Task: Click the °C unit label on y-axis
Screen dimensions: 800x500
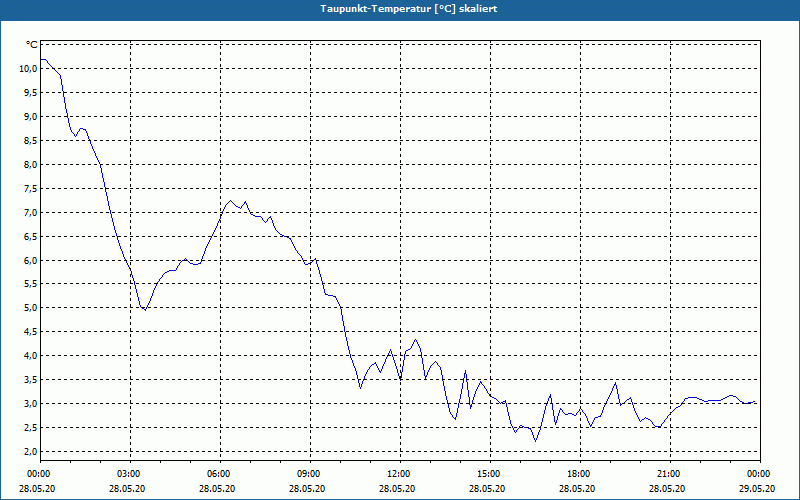Action: point(32,45)
